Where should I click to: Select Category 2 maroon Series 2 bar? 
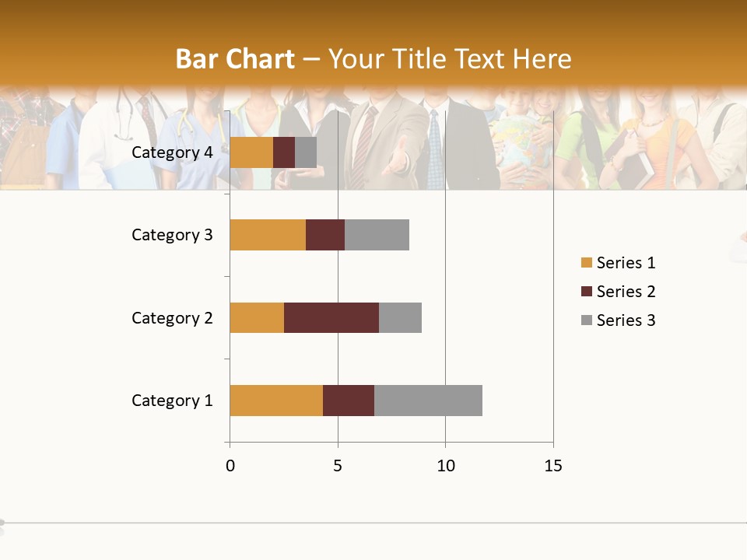click(x=331, y=318)
